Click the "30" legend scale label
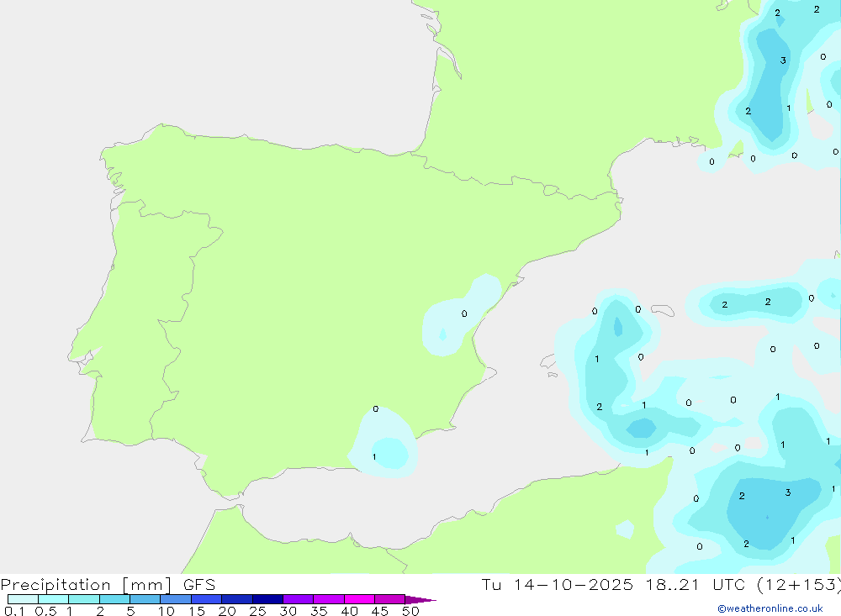The height and width of the screenshot is (616, 841). click(288, 611)
